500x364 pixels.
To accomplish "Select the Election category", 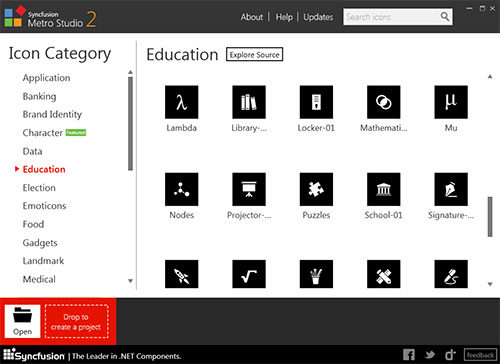I will pos(39,188).
